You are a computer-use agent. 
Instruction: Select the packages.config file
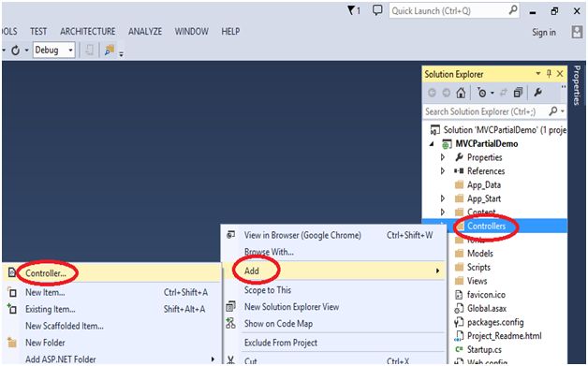click(x=495, y=322)
